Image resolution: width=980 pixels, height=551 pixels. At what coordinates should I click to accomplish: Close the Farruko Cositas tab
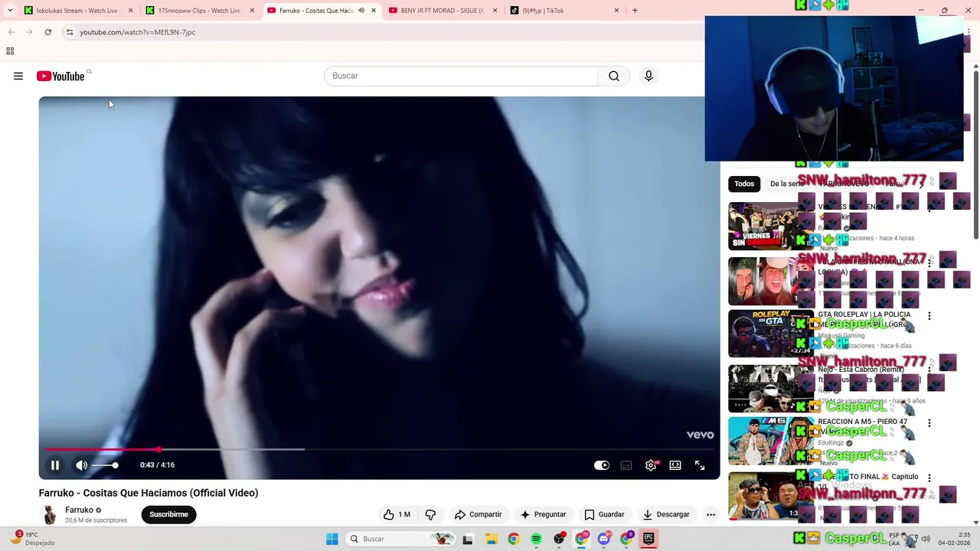tap(374, 11)
